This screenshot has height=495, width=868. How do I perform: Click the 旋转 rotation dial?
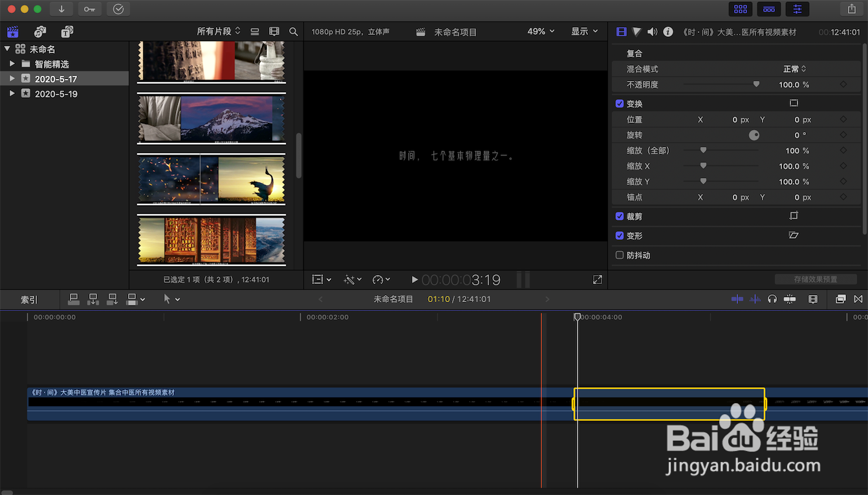(x=754, y=135)
